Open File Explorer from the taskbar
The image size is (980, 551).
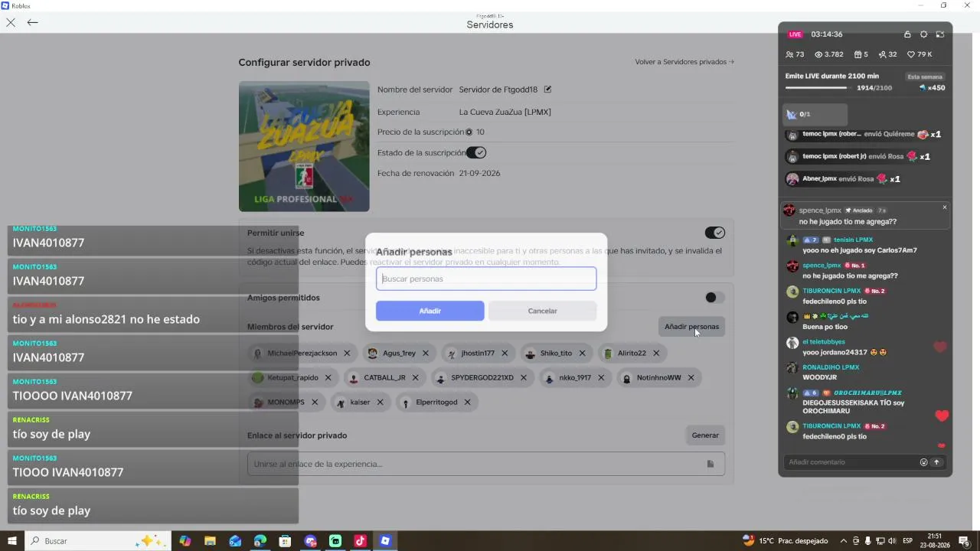[x=210, y=541]
